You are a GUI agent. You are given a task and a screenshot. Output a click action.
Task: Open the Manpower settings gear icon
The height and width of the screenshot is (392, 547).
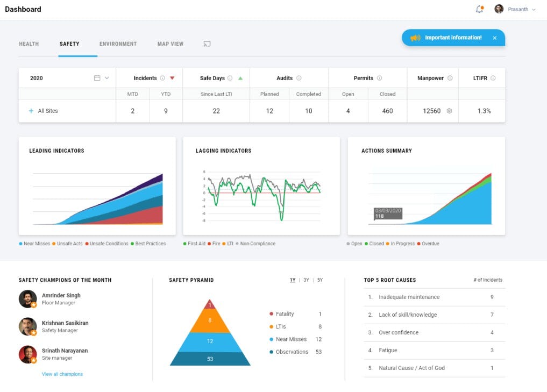coord(450,111)
